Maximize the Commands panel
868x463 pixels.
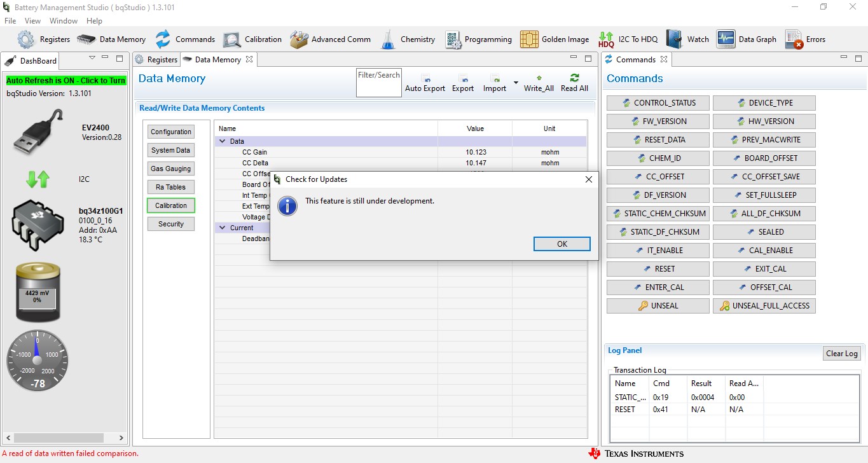pos(859,59)
